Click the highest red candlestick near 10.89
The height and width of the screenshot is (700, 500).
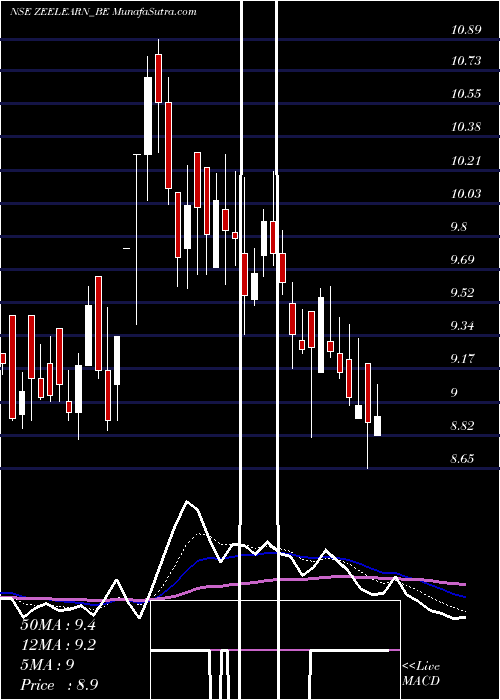[x=158, y=79]
